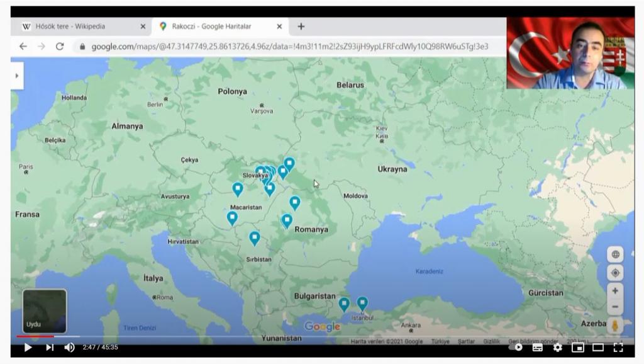Click the Çekya country label
This screenshot has width=644, height=364.
189,159
